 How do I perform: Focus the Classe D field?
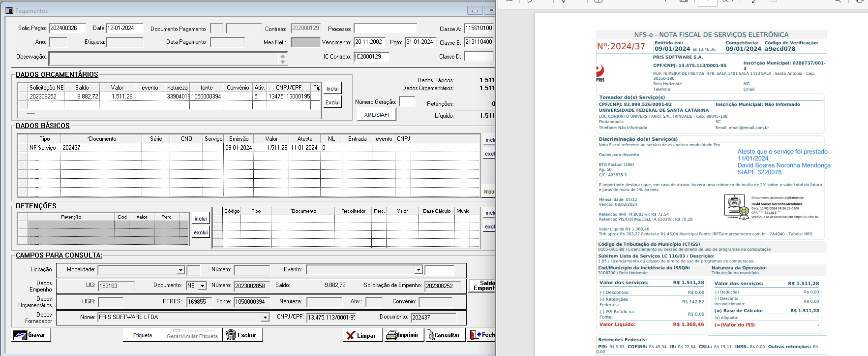[x=479, y=56]
